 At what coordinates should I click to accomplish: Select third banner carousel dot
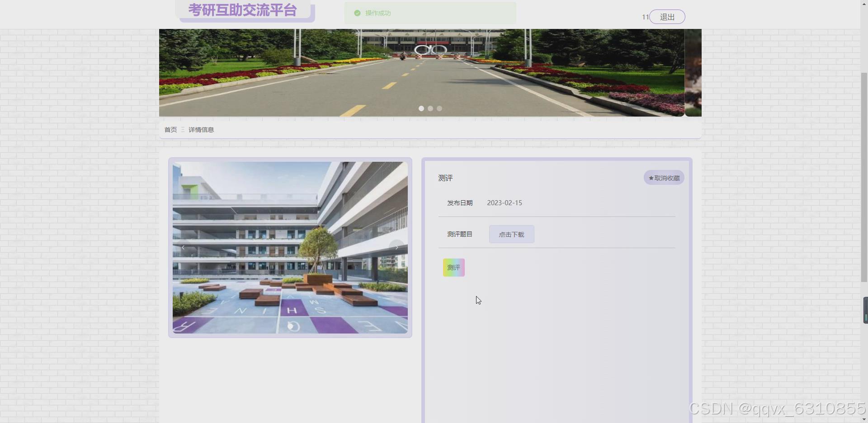point(439,108)
